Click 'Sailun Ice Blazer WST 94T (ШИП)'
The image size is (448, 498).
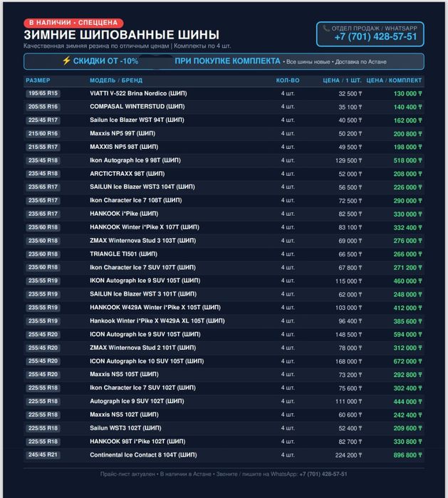[137, 120]
